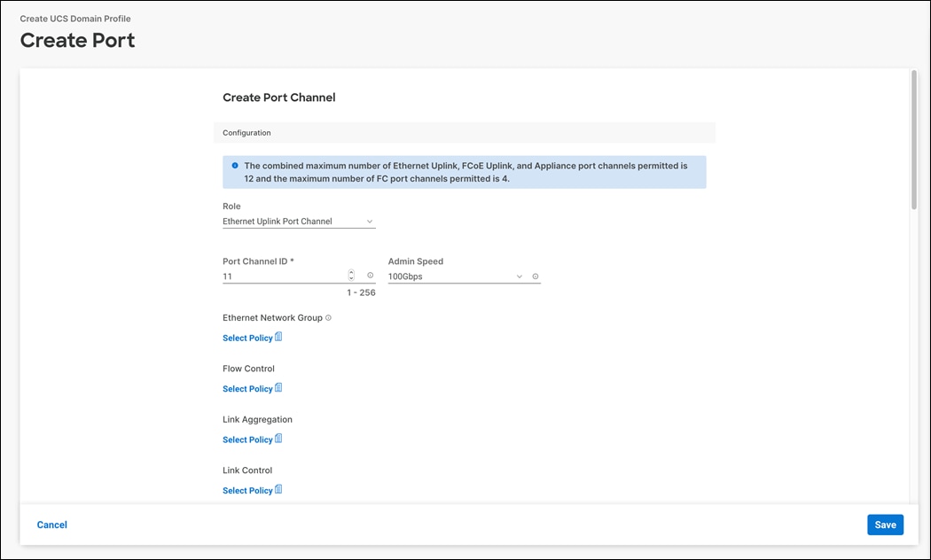Select Policy for Link Control
931x560 pixels.
(x=247, y=490)
